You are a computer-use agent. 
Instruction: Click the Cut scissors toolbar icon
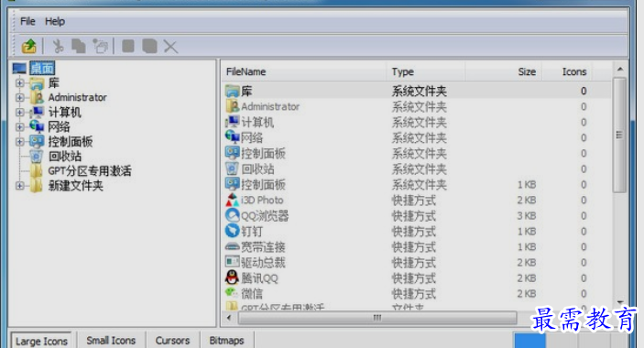point(58,47)
